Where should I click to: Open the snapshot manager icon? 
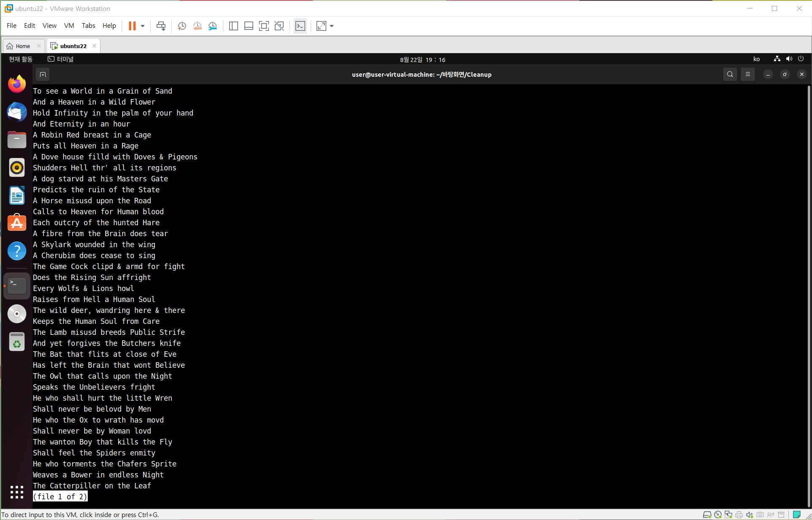point(213,26)
